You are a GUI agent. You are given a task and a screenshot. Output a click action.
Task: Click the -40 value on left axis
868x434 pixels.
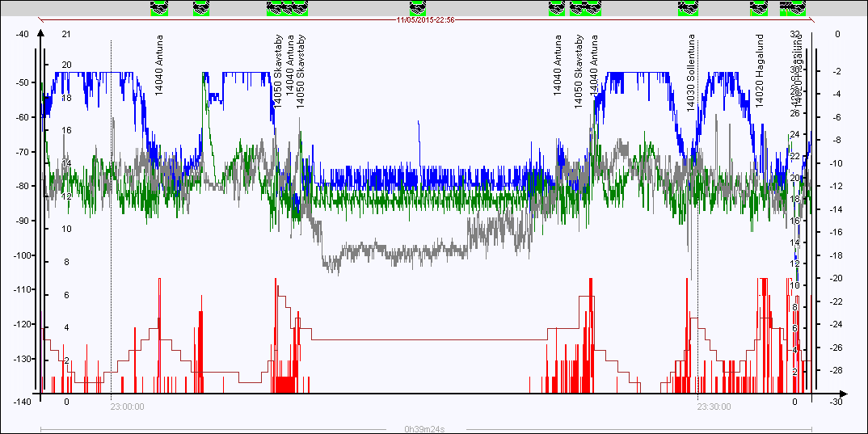pos(22,34)
